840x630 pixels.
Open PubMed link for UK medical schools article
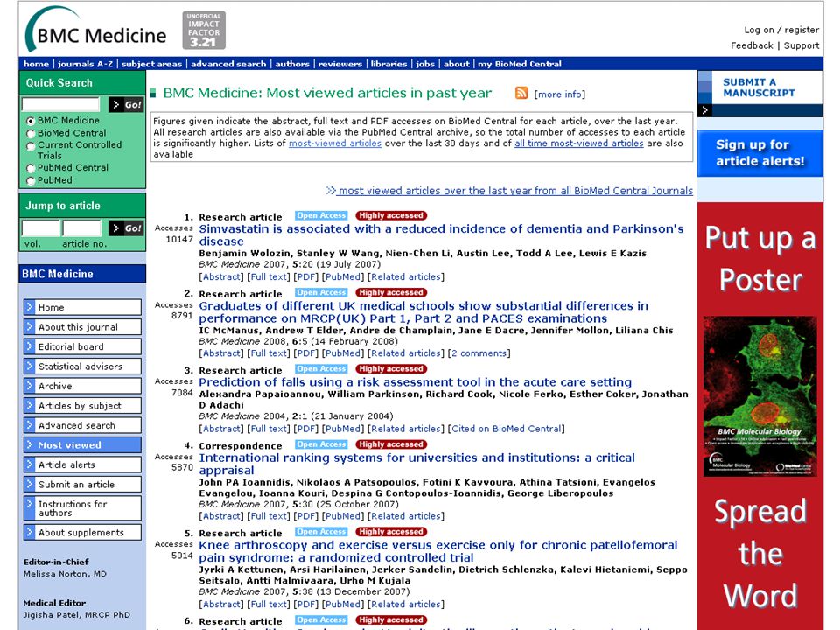[x=343, y=353]
